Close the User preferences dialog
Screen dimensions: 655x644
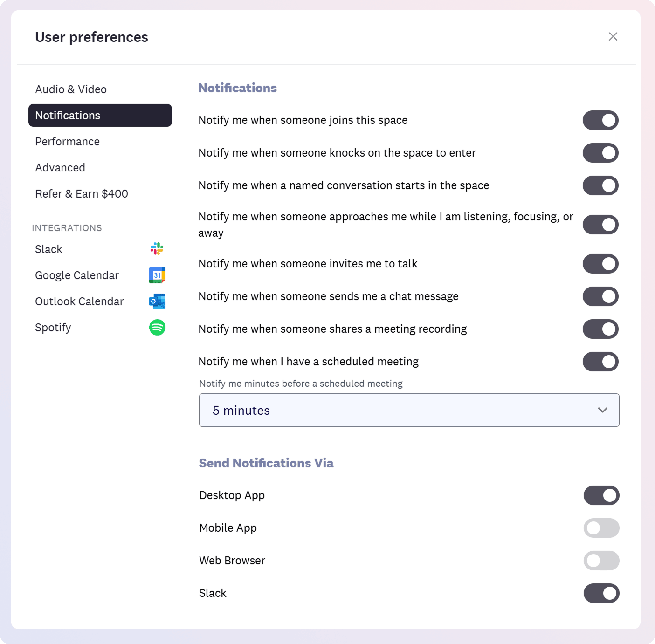click(613, 37)
